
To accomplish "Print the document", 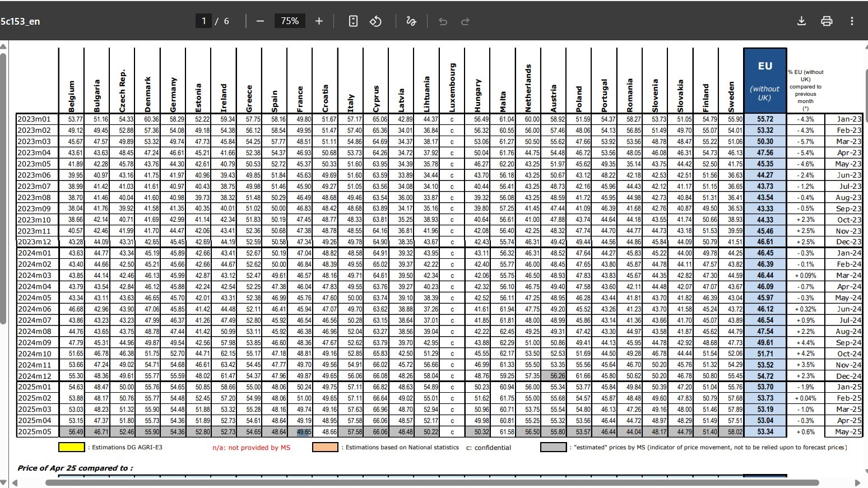I will [x=827, y=21].
